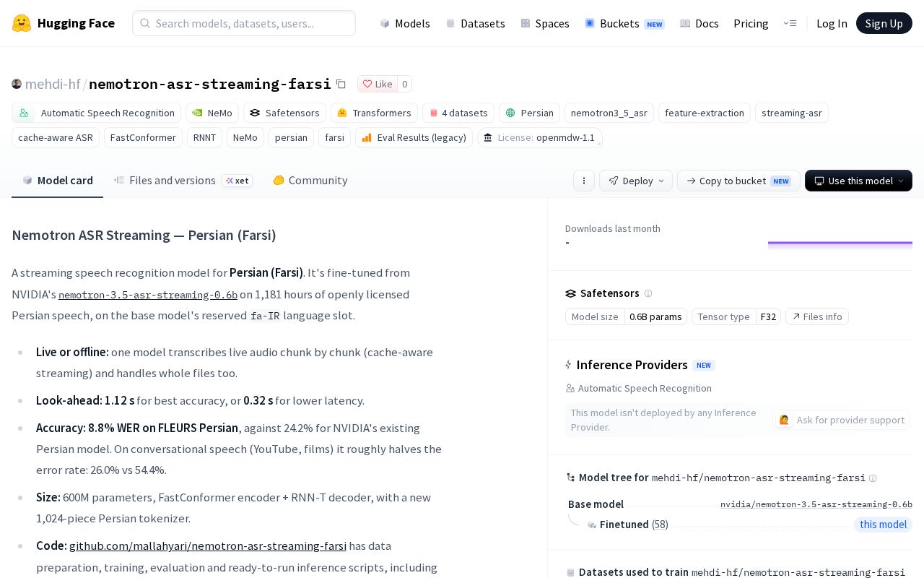The image size is (924, 578).
Task: Click the Sign Up button
Action: click(884, 23)
